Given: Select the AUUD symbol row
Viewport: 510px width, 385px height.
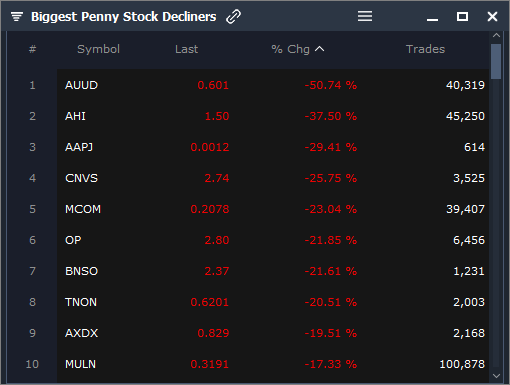Looking at the screenshot, I should click(x=273, y=85).
